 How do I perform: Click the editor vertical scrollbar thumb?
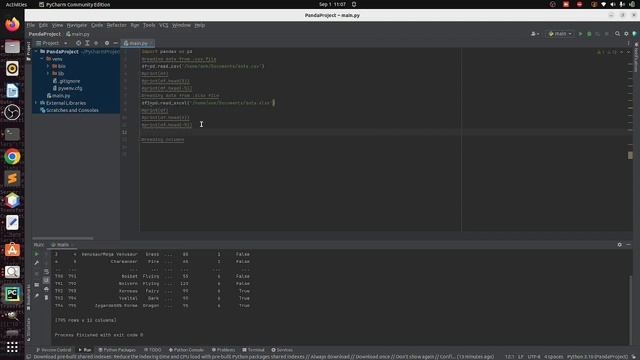click(630, 156)
